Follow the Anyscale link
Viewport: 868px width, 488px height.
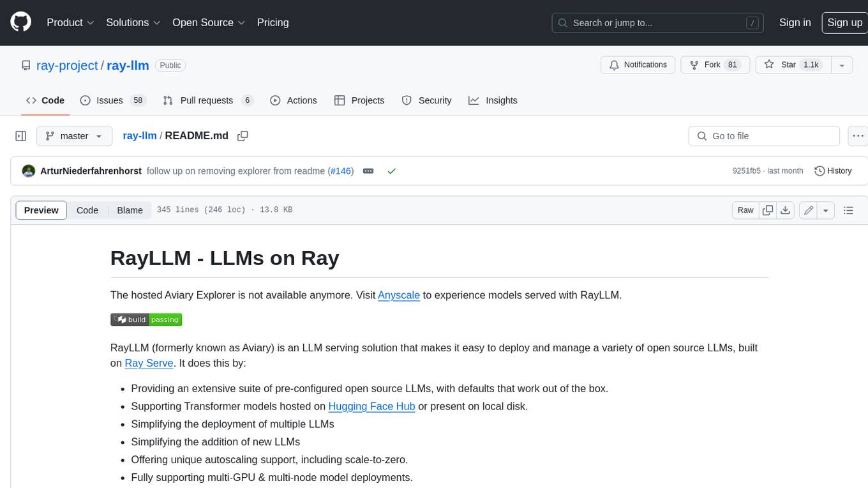399,295
